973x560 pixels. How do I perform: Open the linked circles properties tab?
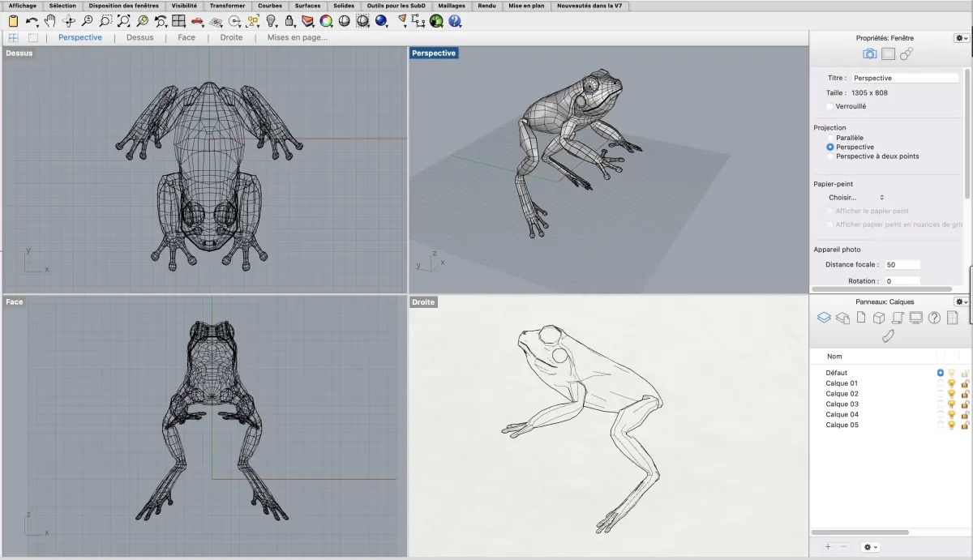pyautogui.click(x=907, y=53)
